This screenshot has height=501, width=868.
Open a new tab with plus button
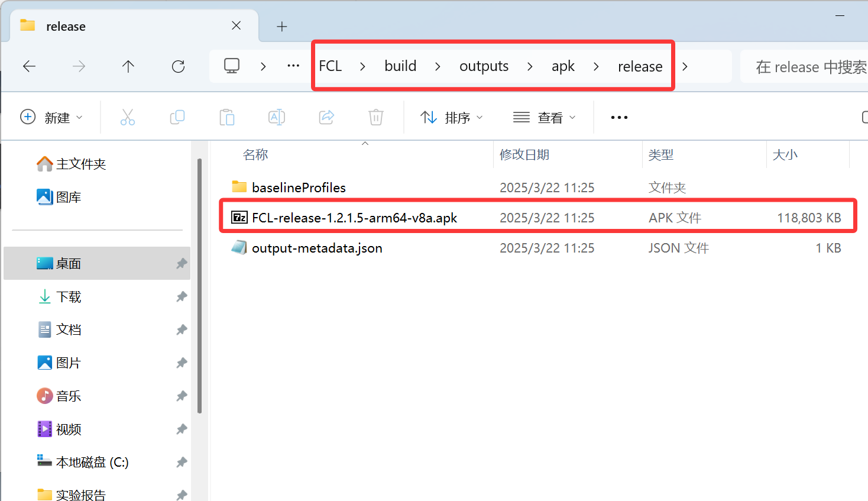282,27
